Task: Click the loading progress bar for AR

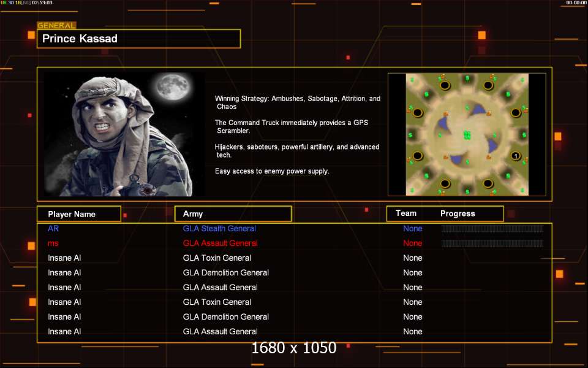Action: 492,228
